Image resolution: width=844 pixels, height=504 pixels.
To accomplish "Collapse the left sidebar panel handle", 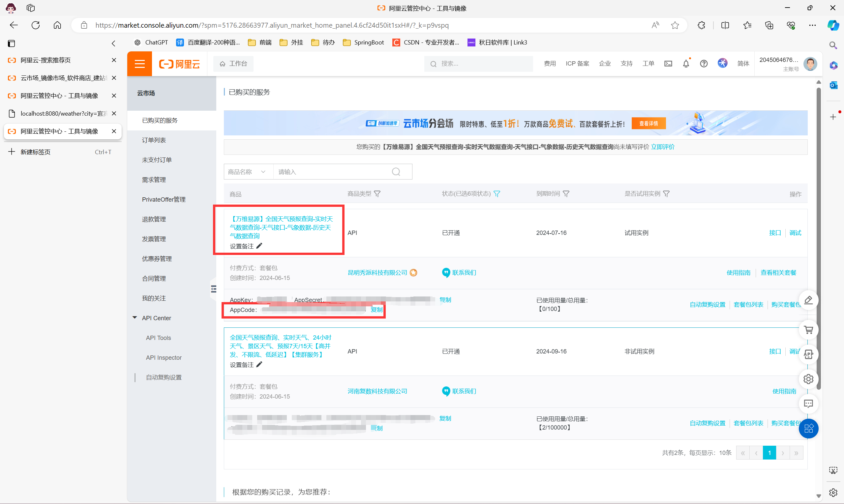I will [213, 289].
